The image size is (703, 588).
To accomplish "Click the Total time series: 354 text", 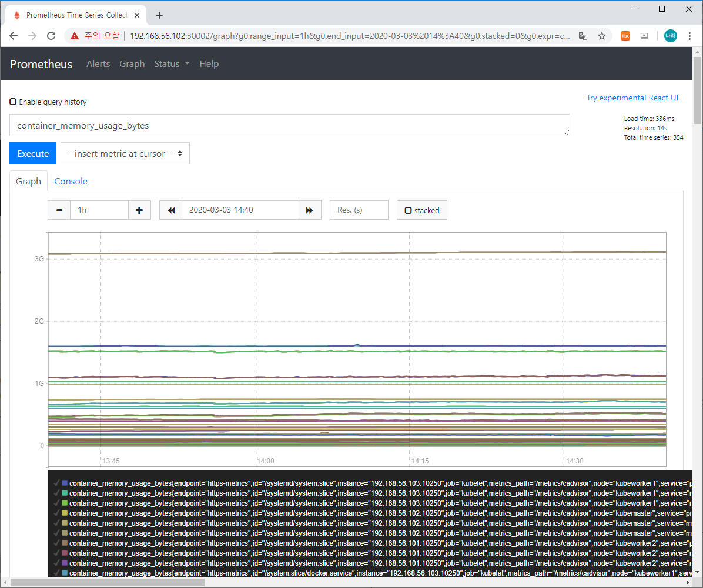I will click(654, 137).
